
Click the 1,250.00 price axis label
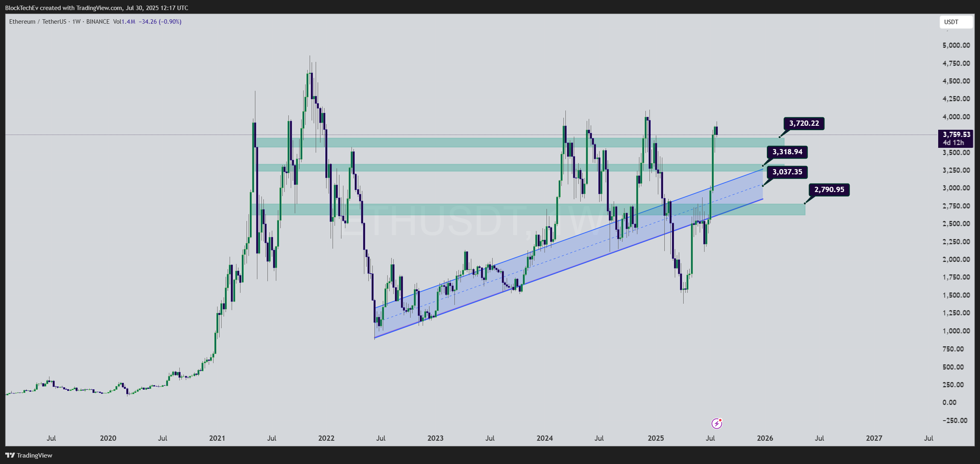[x=956, y=313]
